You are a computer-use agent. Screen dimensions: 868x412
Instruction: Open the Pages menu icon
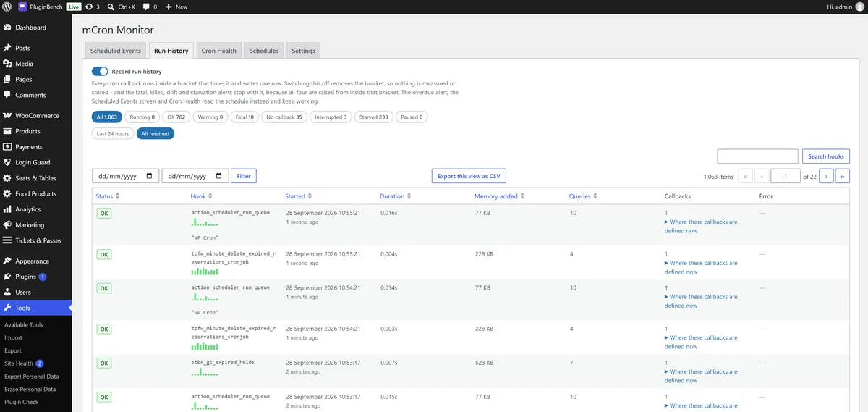coord(7,80)
